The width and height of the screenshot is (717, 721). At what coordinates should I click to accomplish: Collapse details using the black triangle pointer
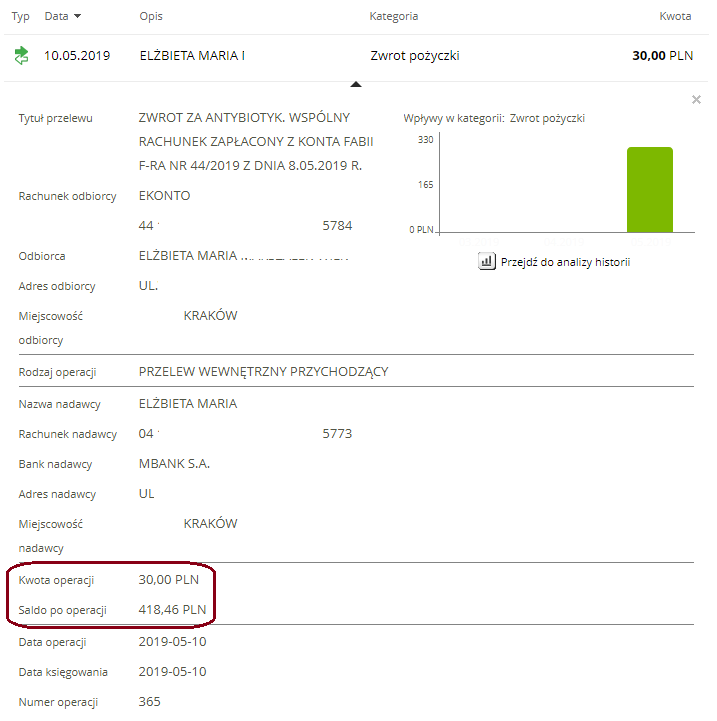point(355,84)
